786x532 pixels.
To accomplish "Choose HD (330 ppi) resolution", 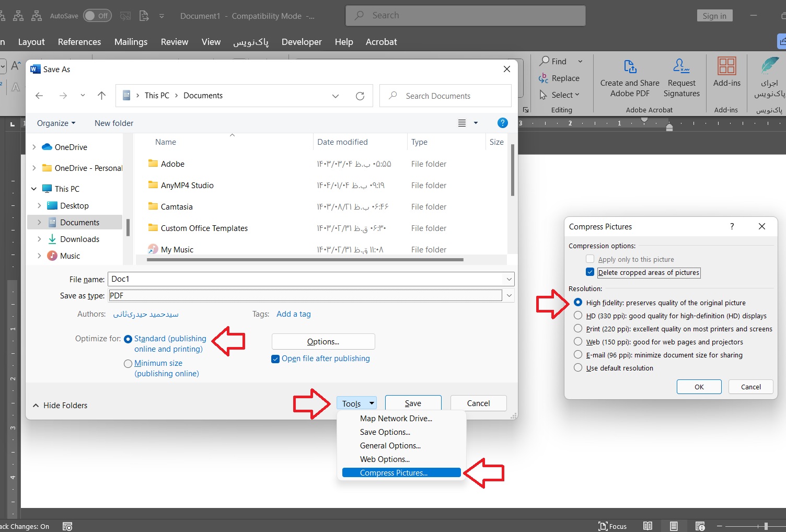I will 578,316.
